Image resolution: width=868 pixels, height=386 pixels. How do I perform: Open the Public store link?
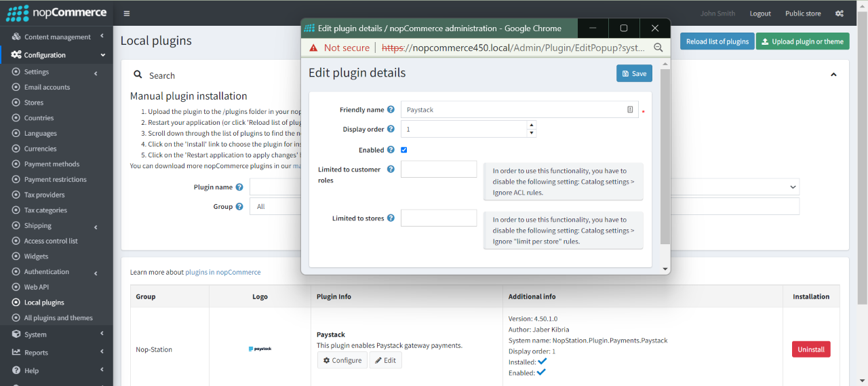click(x=803, y=14)
